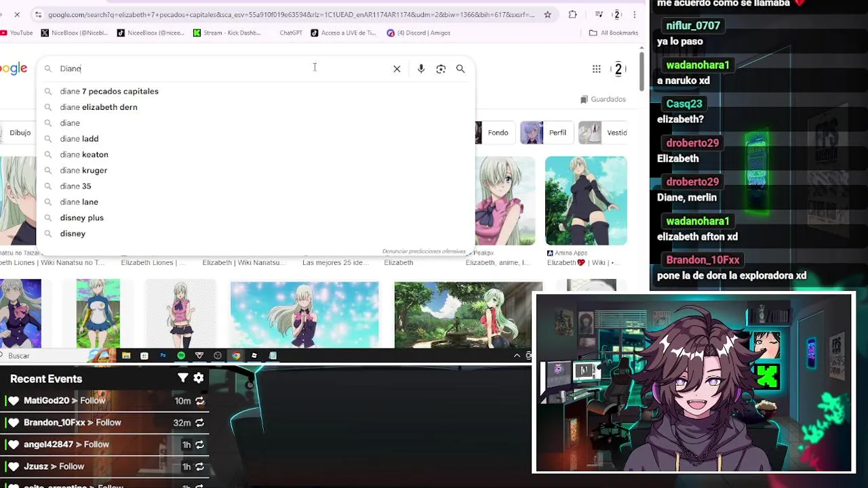
Task: Open Google Lens image search icon
Action: pyautogui.click(x=441, y=68)
